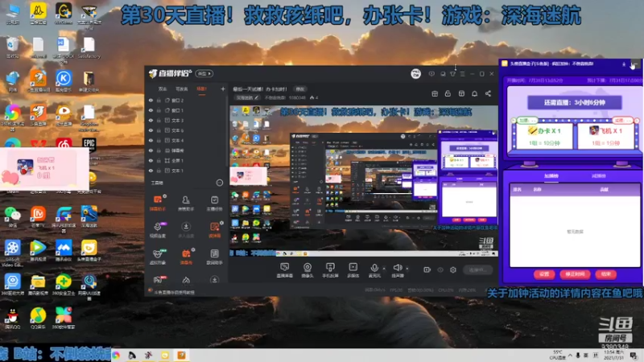
Task: Click the record video icon beside settings gear
Action: tap(427, 269)
